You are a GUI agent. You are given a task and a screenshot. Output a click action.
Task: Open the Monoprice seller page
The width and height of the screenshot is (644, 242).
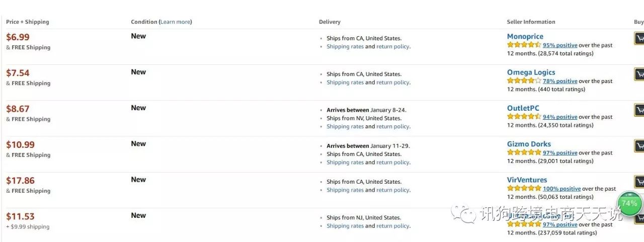(525, 36)
